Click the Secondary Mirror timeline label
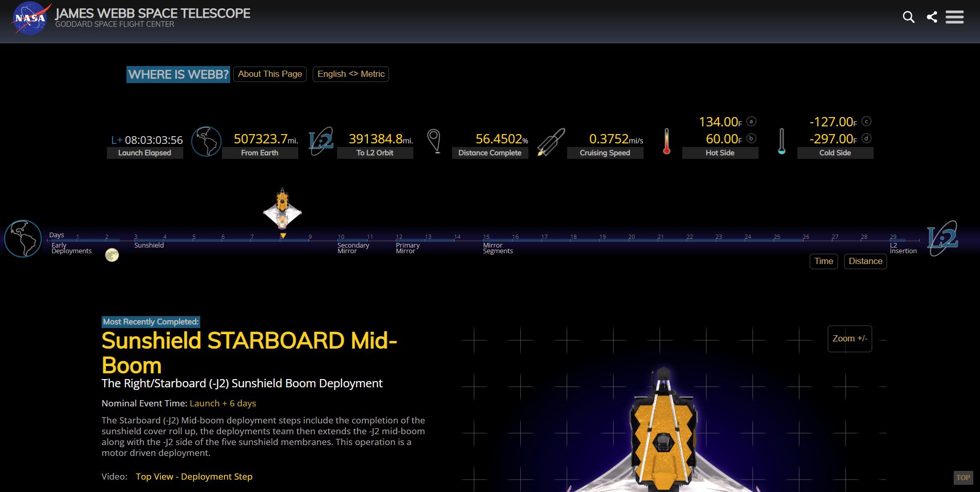Viewport: 980px width, 492px height. point(353,248)
